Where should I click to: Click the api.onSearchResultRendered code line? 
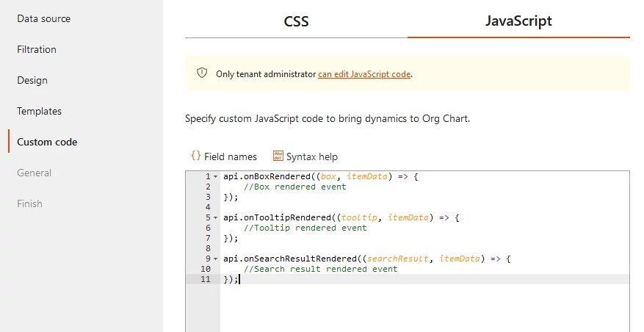(366, 259)
